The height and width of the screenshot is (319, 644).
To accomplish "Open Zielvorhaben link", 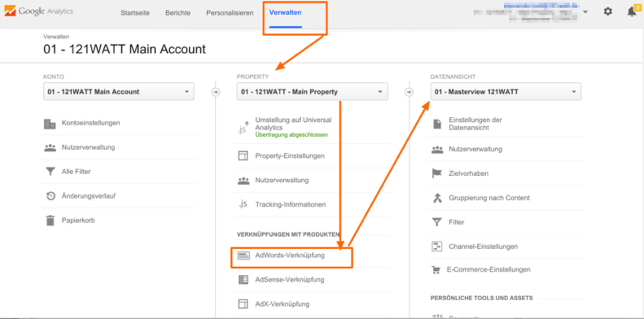I will pyautogui.click(x=469, y=174).
